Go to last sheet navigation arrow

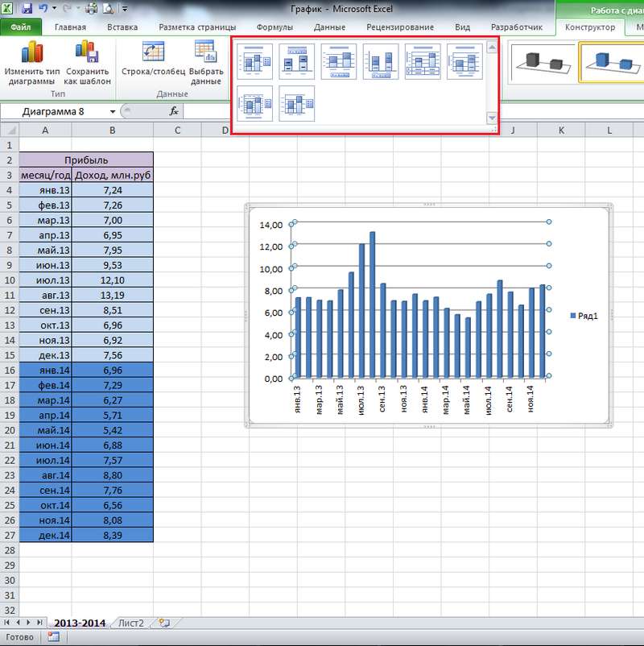tap(39, 623)
